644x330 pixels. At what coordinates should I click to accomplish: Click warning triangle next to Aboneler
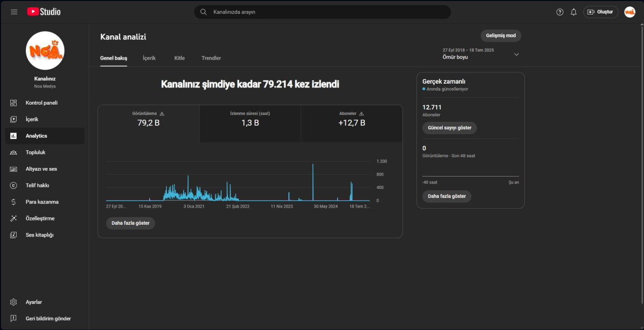coord(361,114)
